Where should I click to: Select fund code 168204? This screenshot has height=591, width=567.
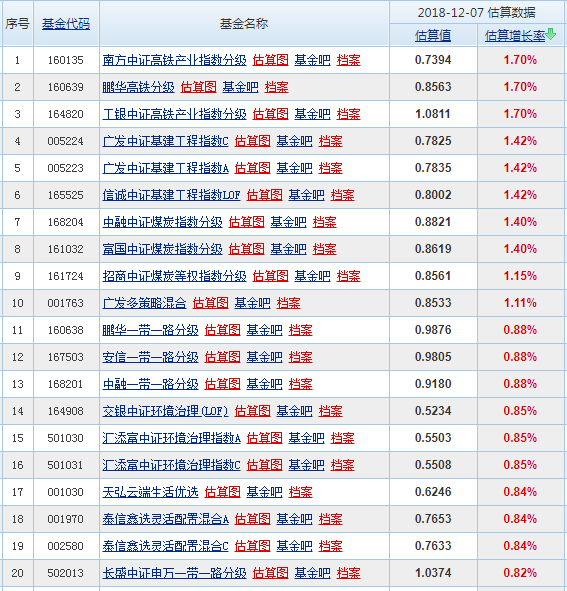[66, 222]
